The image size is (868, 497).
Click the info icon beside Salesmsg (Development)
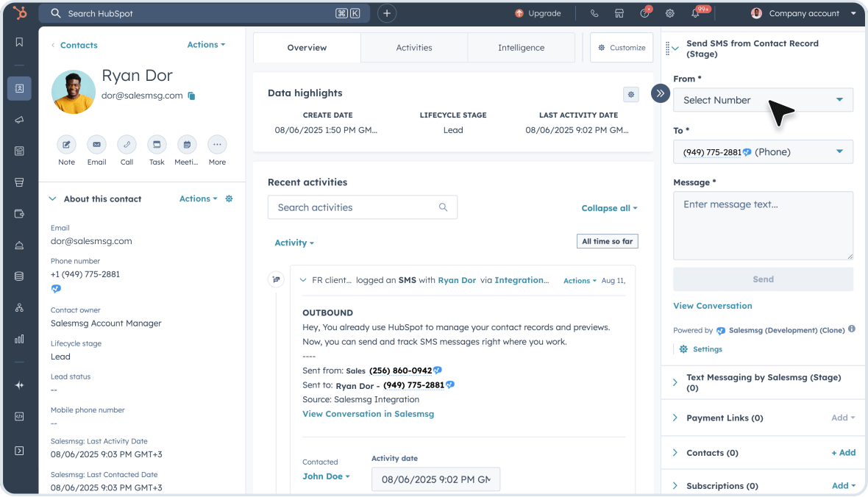[x=851, y=329]
